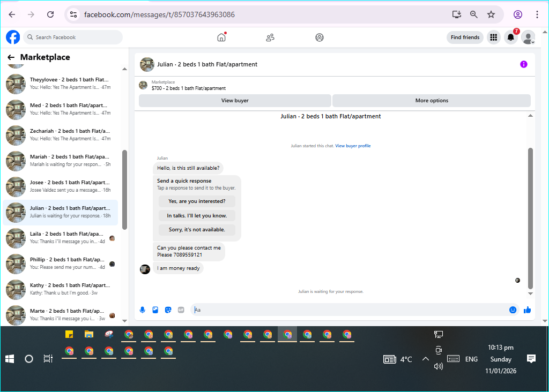Open the Zechariah conversation
The height and width of the screenshot is (392, 549).
60,135
